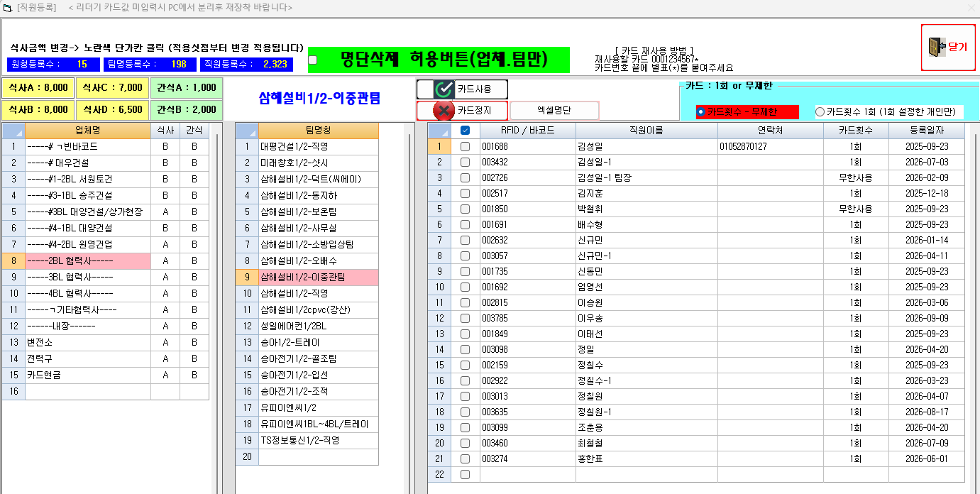
Task: Select 카드횟수 - 무제한 radio option
Action: pos(701,111)
